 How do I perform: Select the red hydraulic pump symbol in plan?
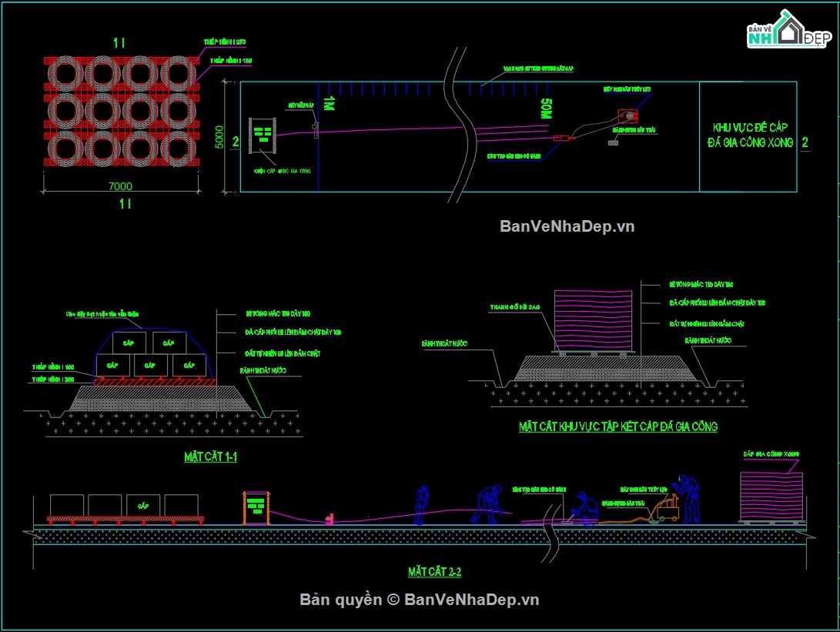point(627,115)
